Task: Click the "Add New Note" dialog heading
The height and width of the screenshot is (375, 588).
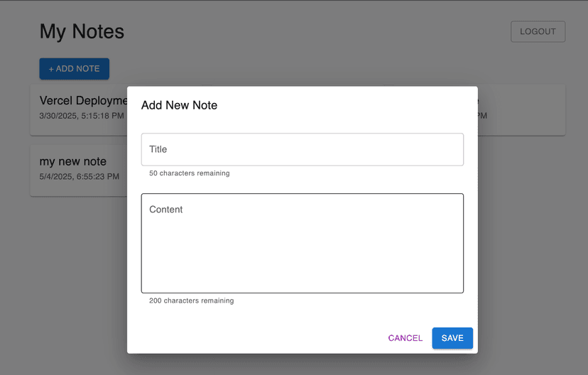Action: click(x=179, y=105)
